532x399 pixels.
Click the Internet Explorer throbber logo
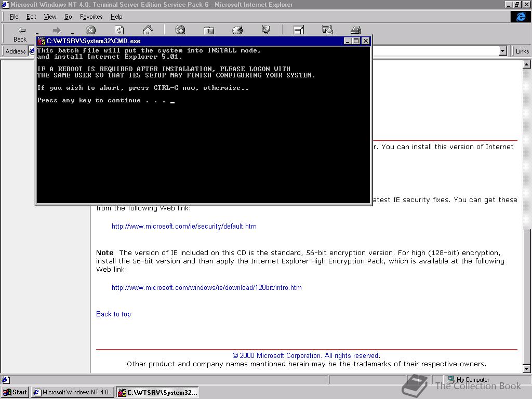521,17
